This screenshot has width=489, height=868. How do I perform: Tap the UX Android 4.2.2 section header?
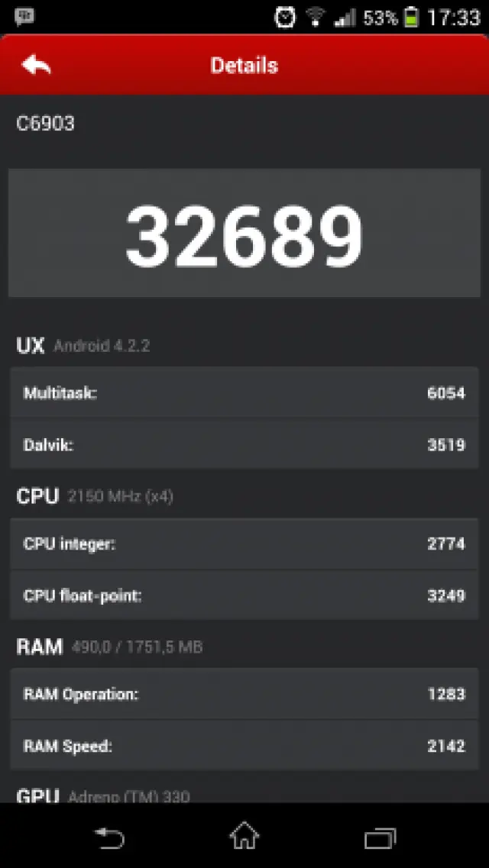[83, 346]
